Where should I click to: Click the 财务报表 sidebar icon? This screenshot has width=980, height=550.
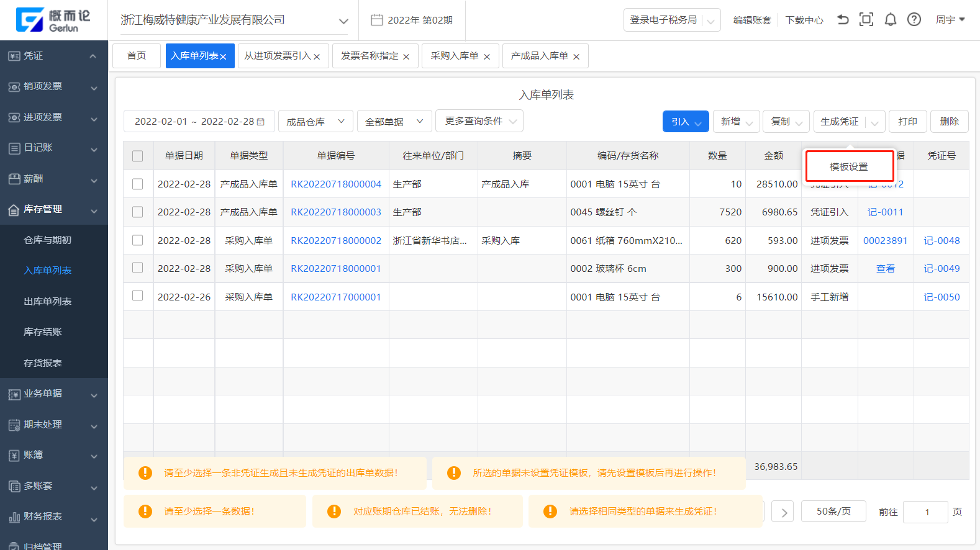14,517
